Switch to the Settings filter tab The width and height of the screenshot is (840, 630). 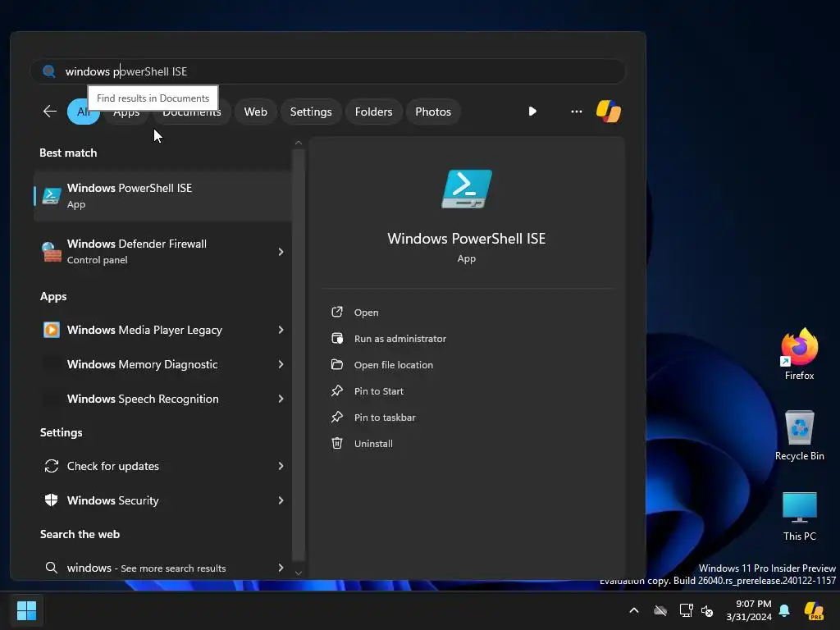tap(311, 112)
